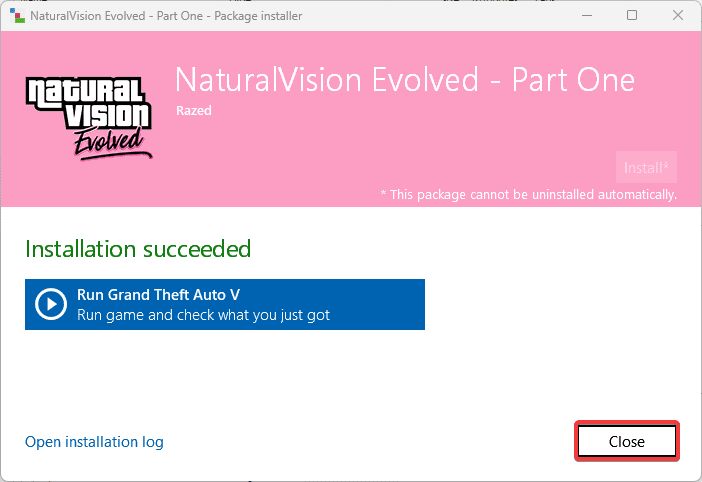Click the greyed-out Install button
Screen dimensions: 702x482
[647, 167]
